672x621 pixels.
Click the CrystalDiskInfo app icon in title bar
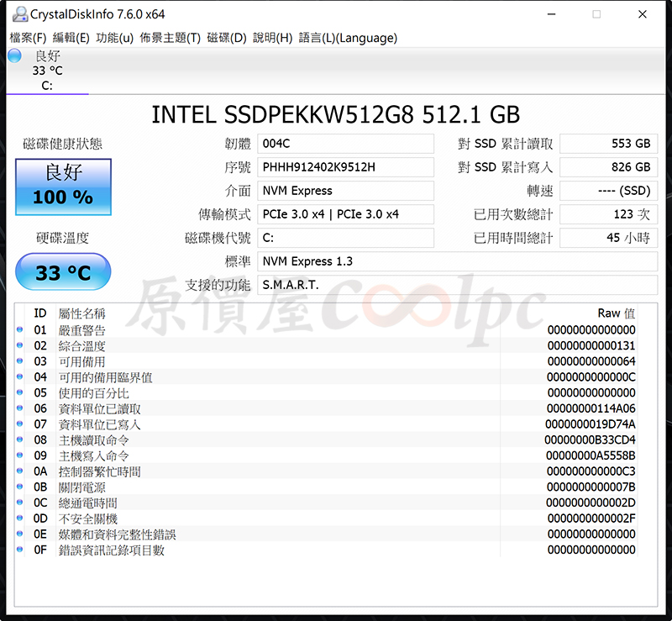pyautogui.click(x=19, y=14)
